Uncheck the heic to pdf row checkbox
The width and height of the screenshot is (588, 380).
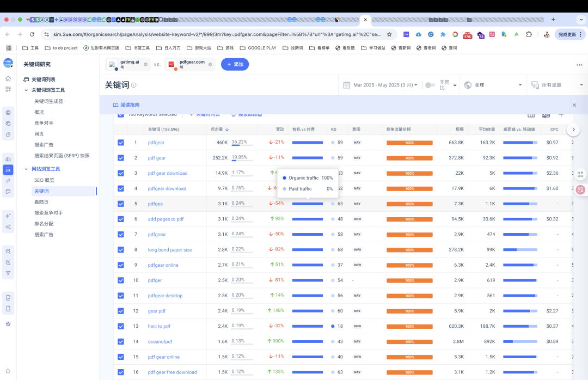pyautogui.click(x=121, y=326)
